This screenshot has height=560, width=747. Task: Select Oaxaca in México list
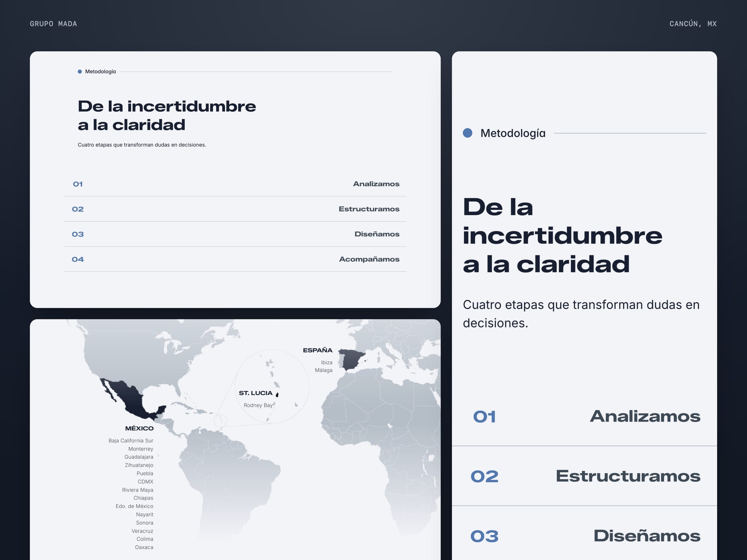pyautogui.click(x=144, y=548)
